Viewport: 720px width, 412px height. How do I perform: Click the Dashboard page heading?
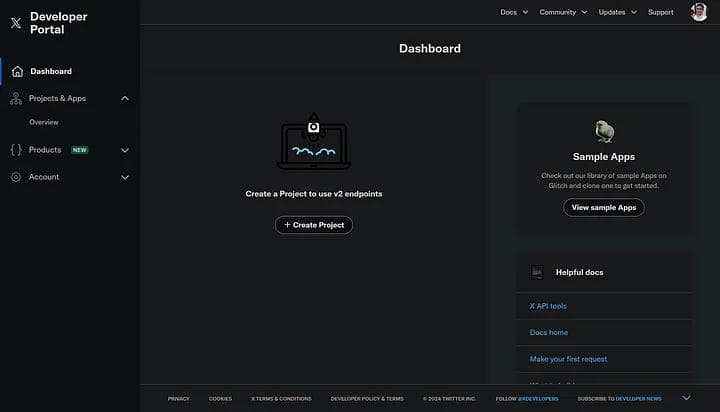(x=429, y=49)
